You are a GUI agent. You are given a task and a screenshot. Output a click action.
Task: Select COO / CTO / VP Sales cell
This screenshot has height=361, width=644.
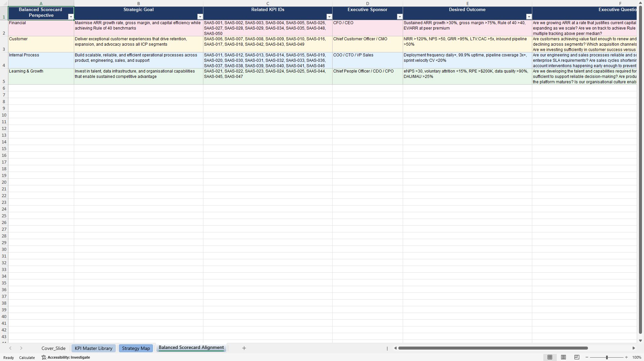367,60
